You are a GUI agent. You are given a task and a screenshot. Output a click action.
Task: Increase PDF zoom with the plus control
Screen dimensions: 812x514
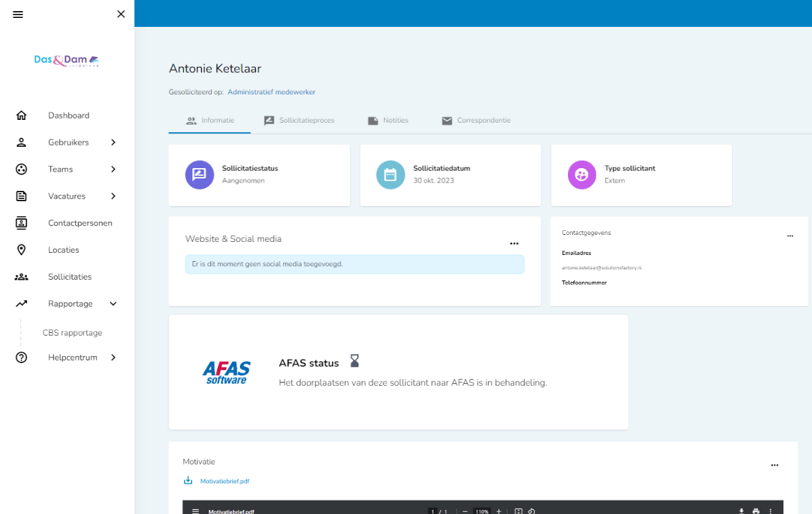(499, 511)
